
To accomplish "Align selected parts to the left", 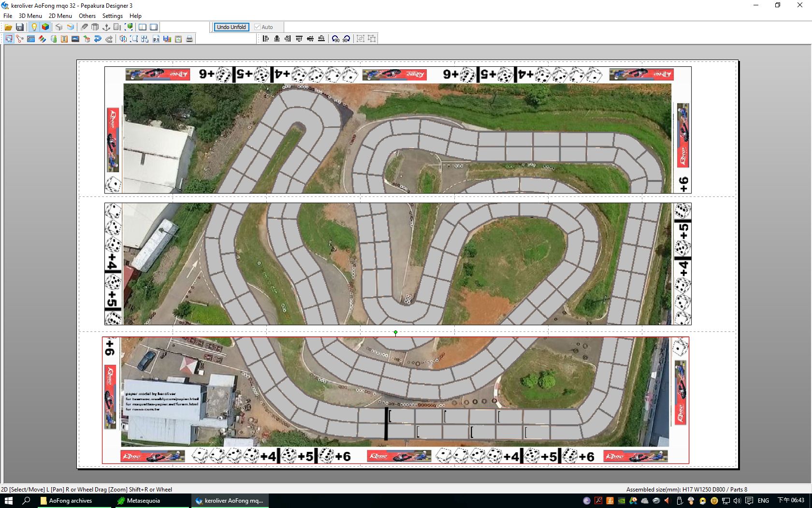I will coord(266,39).
